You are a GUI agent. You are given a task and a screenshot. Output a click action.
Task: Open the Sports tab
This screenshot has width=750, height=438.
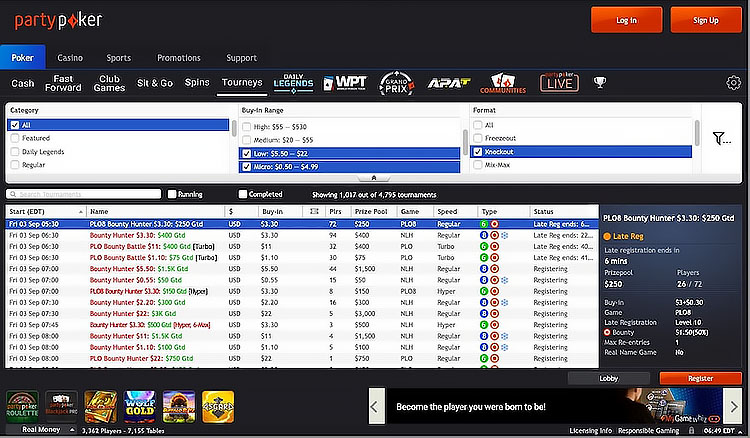click(119, 58)
